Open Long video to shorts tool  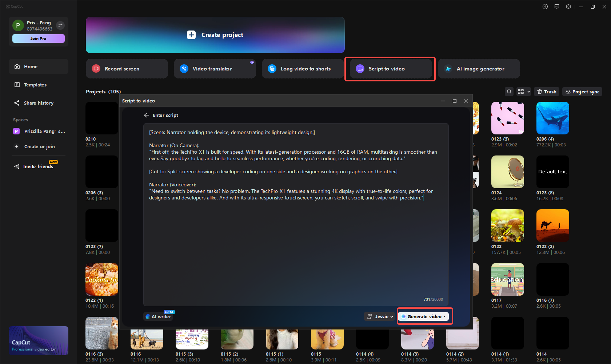point(303,69)
